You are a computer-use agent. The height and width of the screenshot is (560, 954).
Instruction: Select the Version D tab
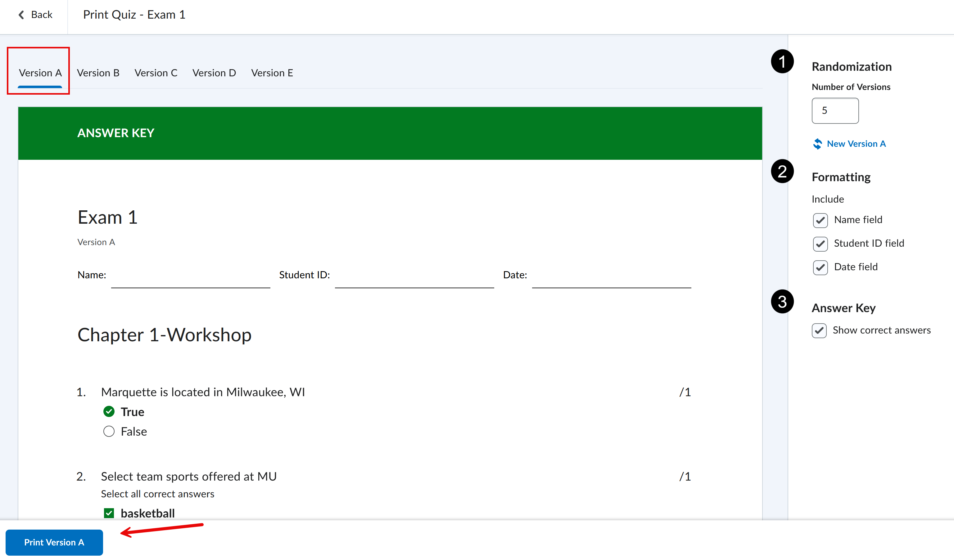click(214, 73)
